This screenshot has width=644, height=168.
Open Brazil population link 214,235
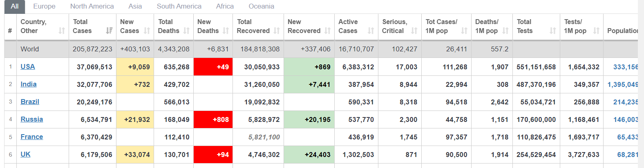coord(626,102)
